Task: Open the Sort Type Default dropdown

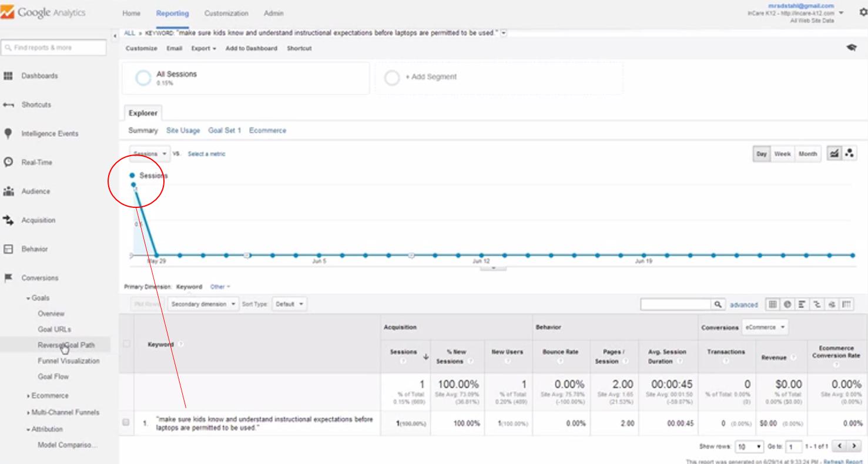Action: pyautogui.click(x=289, y=304)
